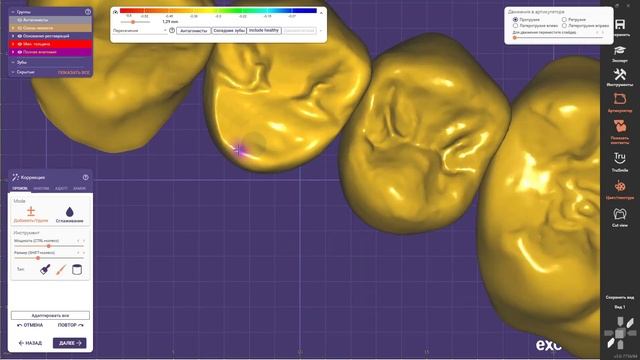This screenshot has width=640, height=360.
Task: Expand the red minimum thickness row
Action: click(13, 44)
